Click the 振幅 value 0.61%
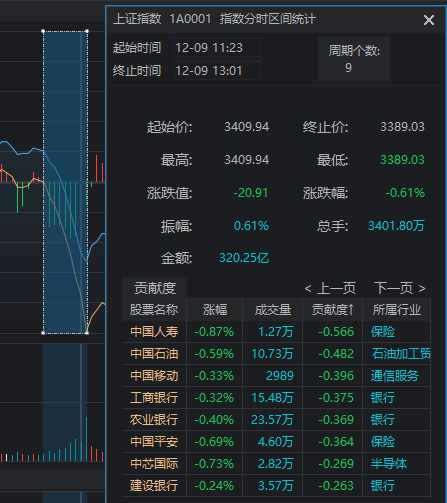The image size is (447, 503). [251, 226]
